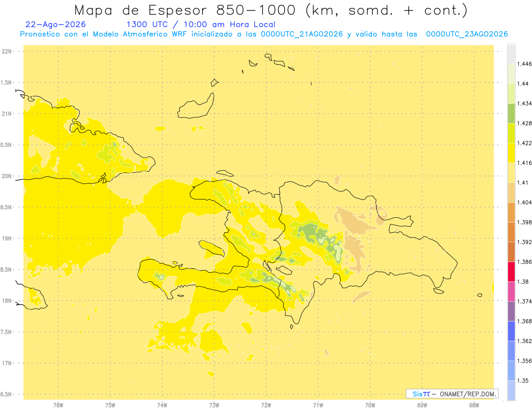Screen dimensions: 532x411
Task: Click the legend value '1.446'
Action: (x=524, y=64)
